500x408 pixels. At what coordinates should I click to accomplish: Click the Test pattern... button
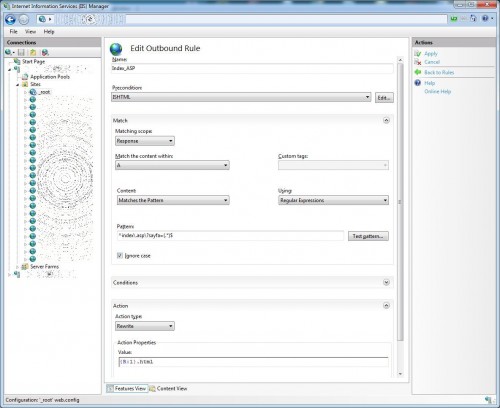[368, 236]
